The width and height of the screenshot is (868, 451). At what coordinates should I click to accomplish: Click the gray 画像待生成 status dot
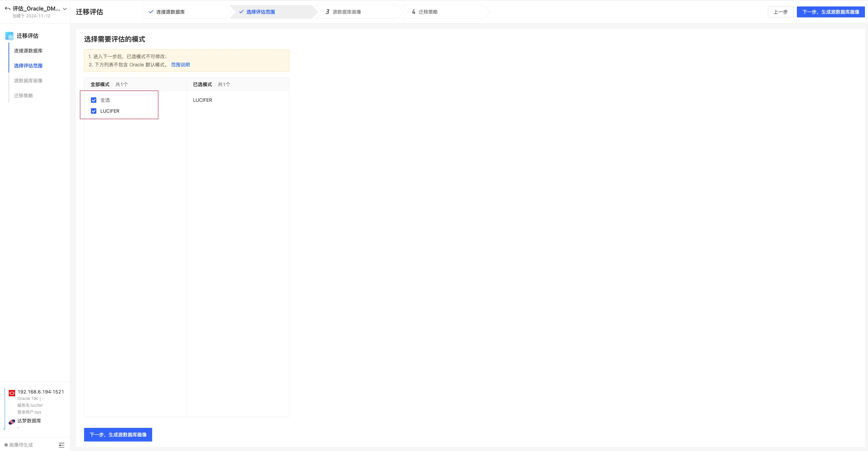6,445
